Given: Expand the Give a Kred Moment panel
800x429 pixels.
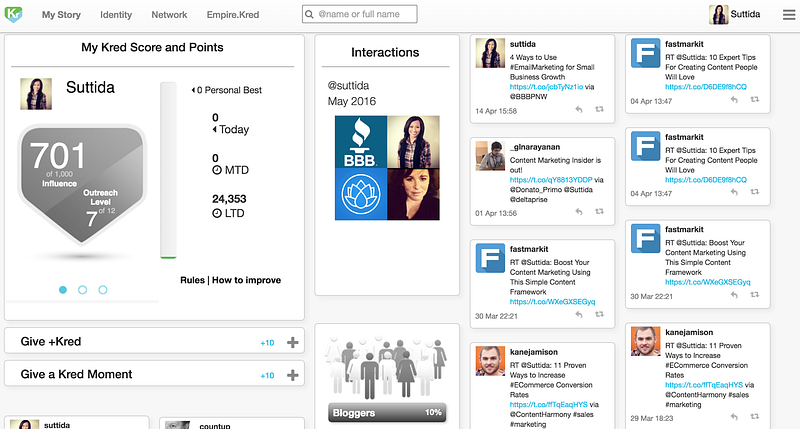Looking at the screenshot, I should click(292, 375).
